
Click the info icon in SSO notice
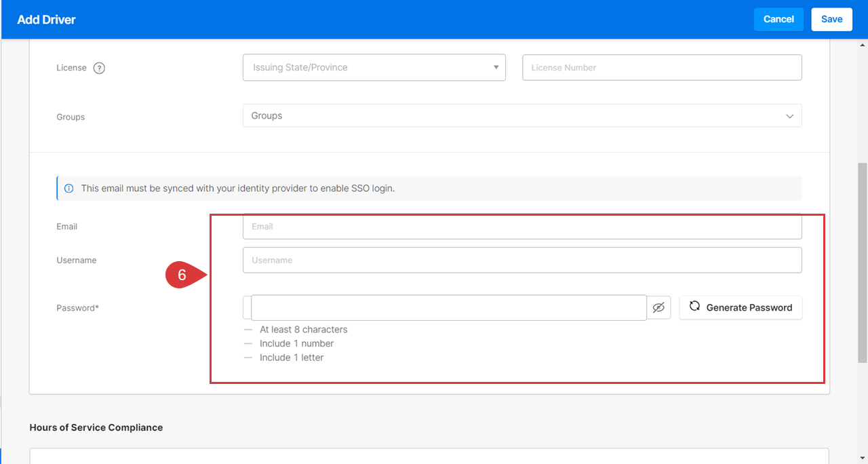point(68,189)
